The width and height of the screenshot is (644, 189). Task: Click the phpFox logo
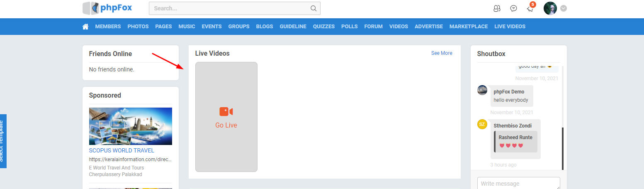click(107, 8)
